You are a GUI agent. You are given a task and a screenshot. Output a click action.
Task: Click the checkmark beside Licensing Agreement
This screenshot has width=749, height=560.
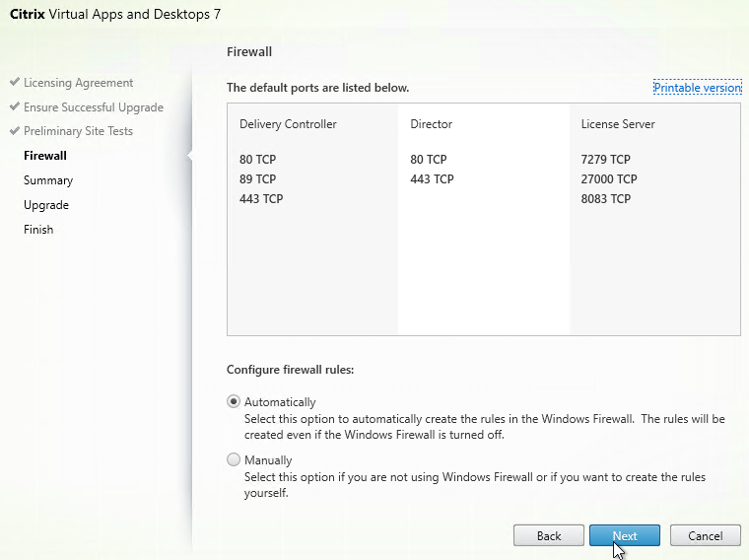coord(15,82)
